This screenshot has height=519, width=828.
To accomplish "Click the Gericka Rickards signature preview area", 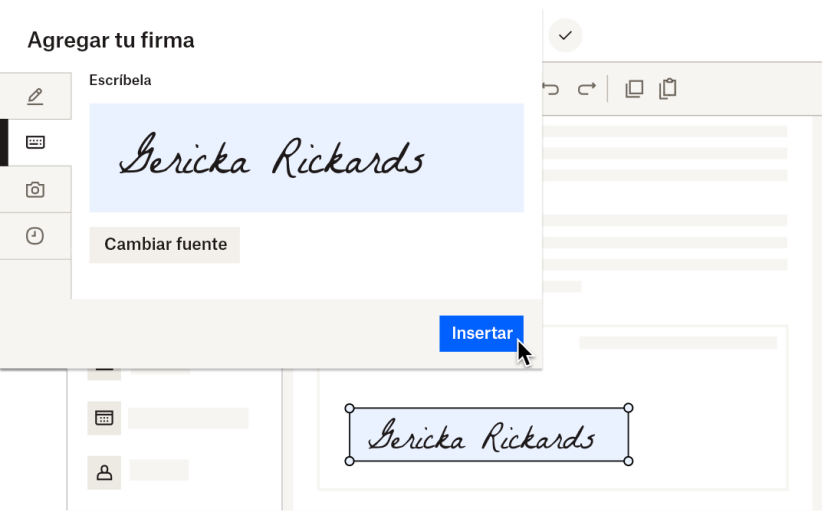I will (306, 158).
